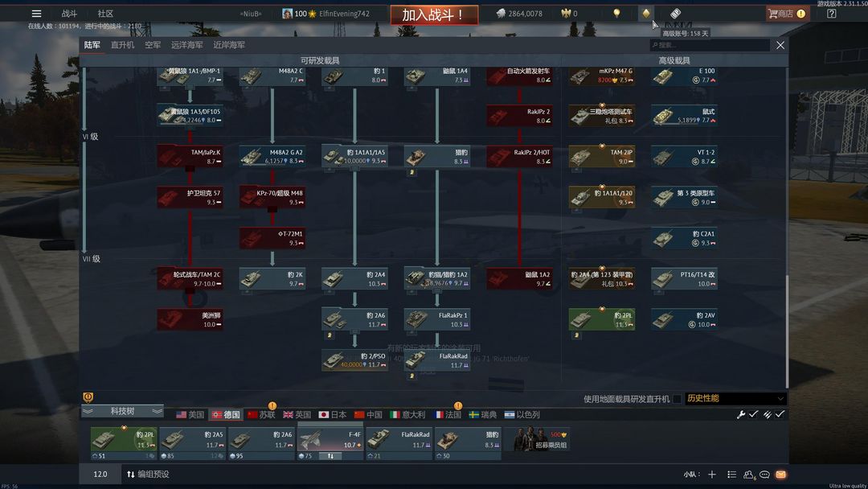The image size is (868, 489).
Task: Toggle the checkmark next to wrench icon
Action: click(753, 414)
